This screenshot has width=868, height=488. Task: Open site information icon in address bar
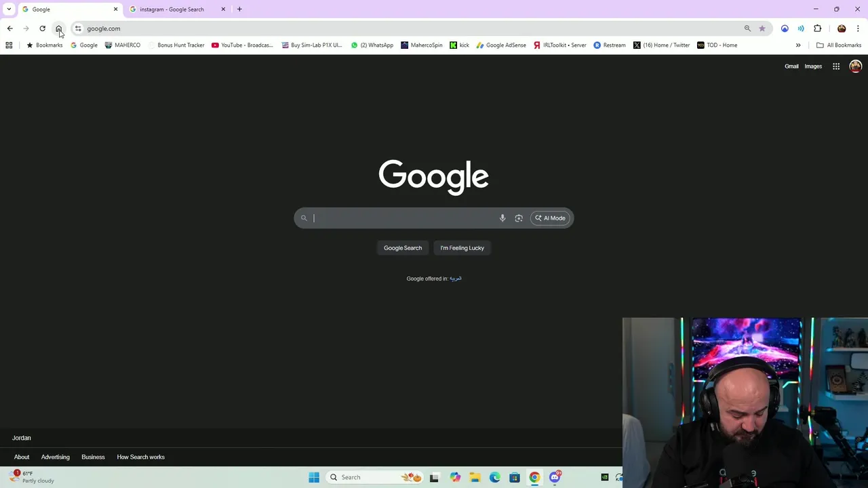point(78,28)
